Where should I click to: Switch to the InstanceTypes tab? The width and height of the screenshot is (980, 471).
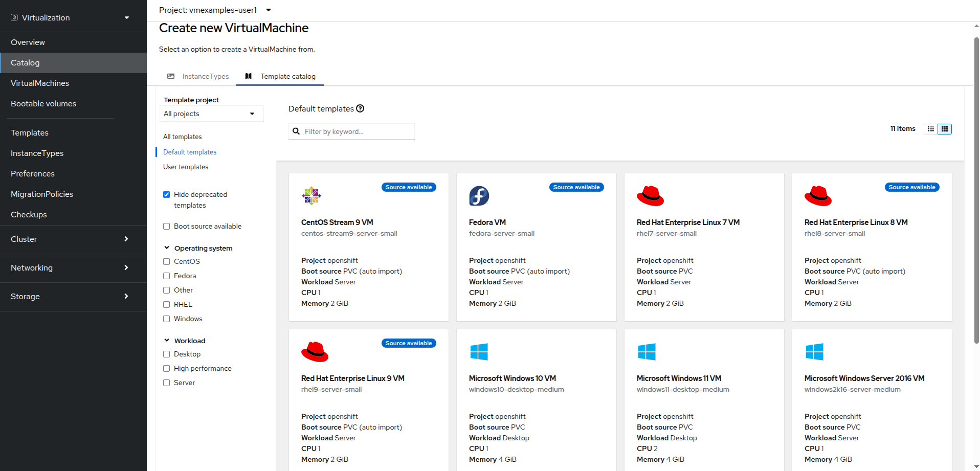click(x=198, y=76)
